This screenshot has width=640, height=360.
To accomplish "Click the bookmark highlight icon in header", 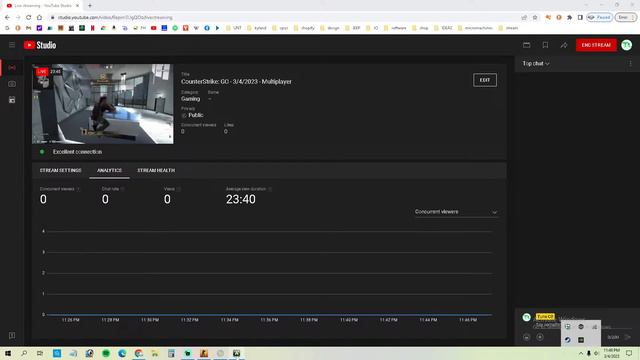I will [545, 45].
